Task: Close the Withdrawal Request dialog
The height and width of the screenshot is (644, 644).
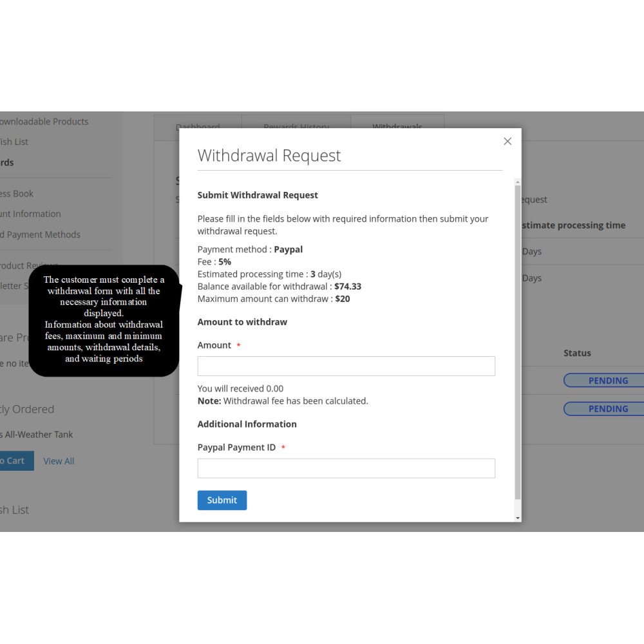Action: tap(507, 141)
